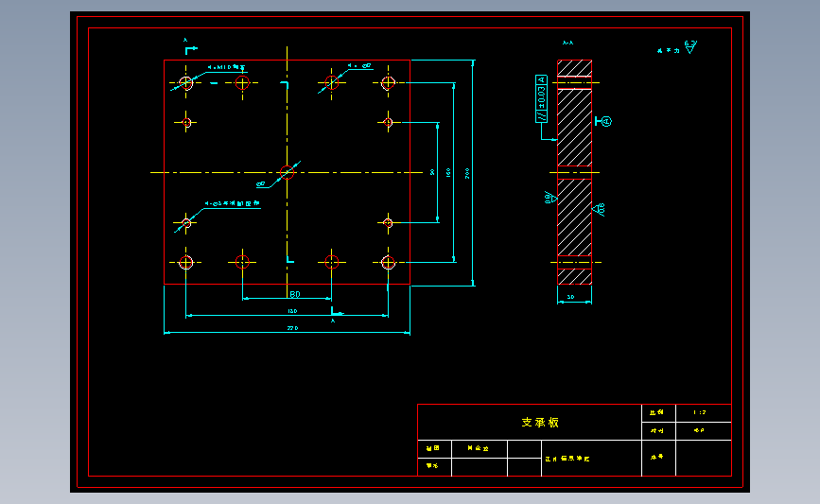This screenshot has width=820, height=504.
Task: Select the datum A marker on section
Action: point(604,122)
